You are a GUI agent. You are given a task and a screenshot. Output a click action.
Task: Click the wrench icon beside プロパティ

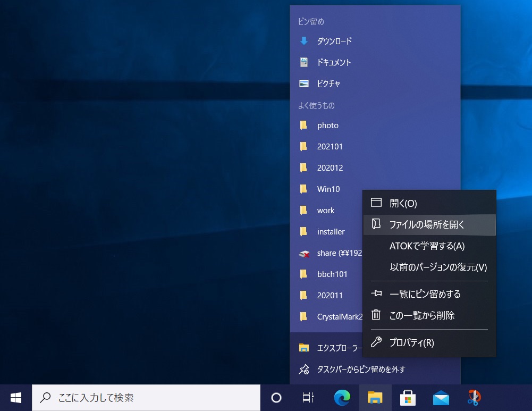[x=376, y=342]
